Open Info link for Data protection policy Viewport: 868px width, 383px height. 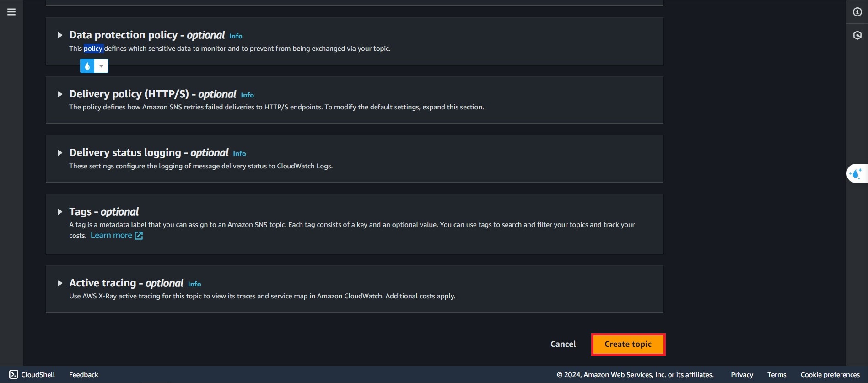(236, 36)
